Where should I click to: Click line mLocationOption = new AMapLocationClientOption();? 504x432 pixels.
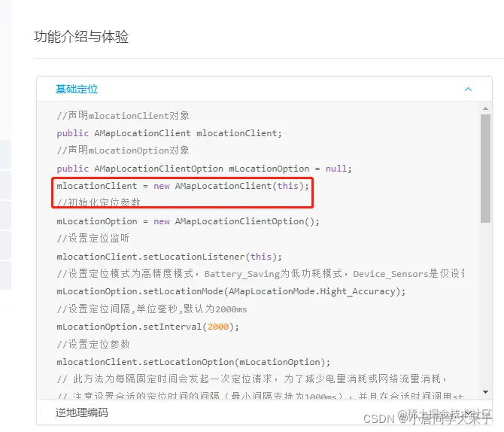click(188, 221)
